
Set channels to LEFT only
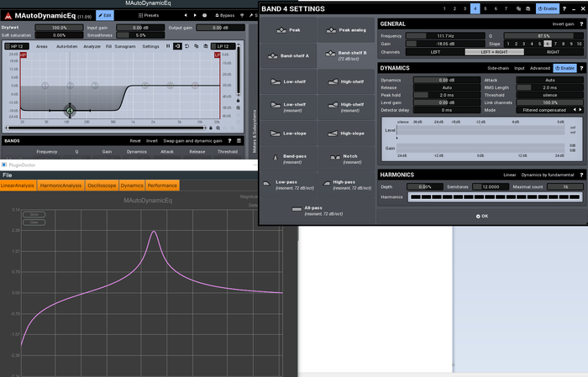(x=435, y=52)
